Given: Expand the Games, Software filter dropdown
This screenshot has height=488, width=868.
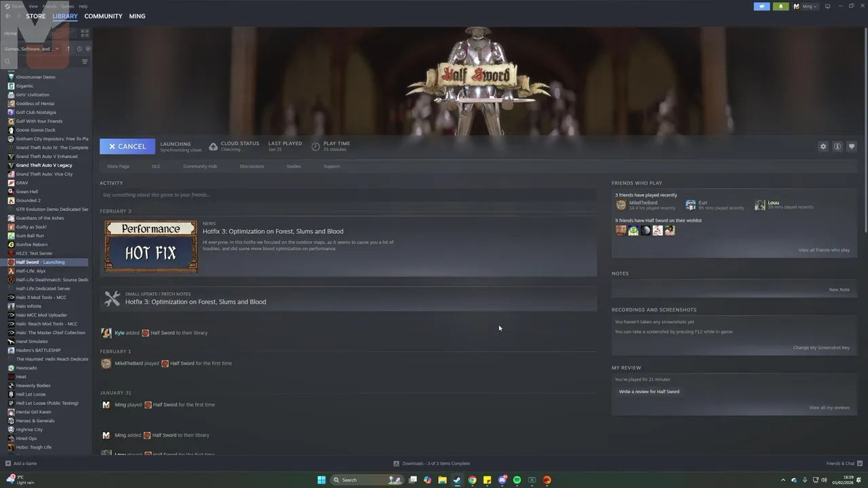Looking at the screenshot, I should [x=32, y=49].
